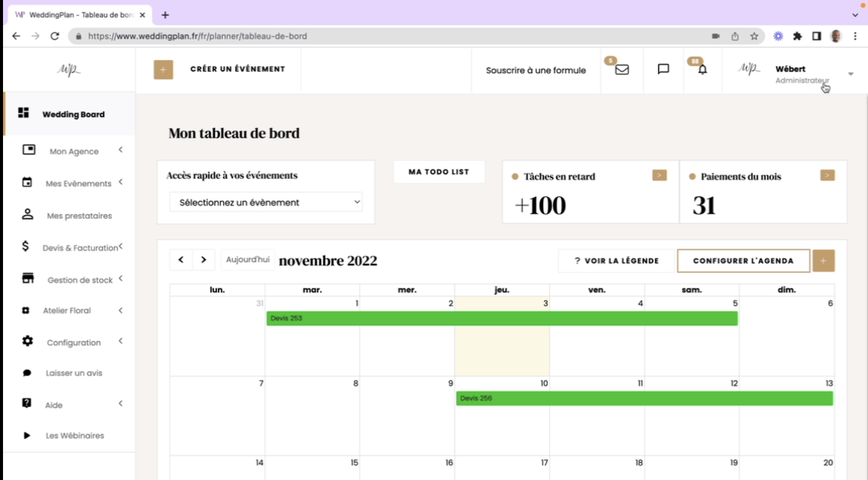Open the Tâches en retard arrow button
Viewport: 868px width, 480px height.
(x=659, y=175)
